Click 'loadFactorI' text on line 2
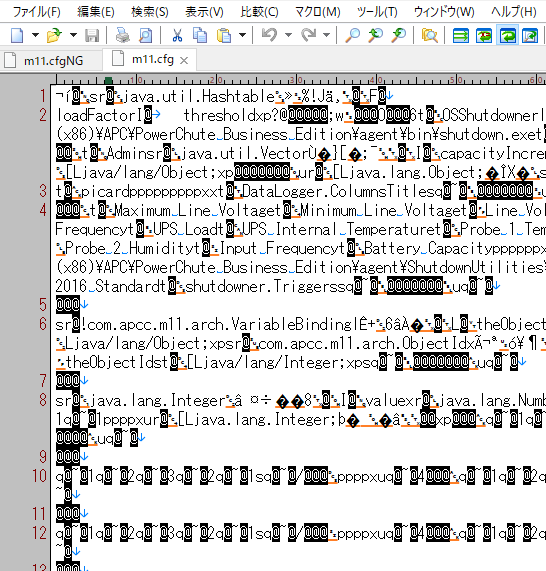Screen dimensions: 546x571 coord(99,115)
